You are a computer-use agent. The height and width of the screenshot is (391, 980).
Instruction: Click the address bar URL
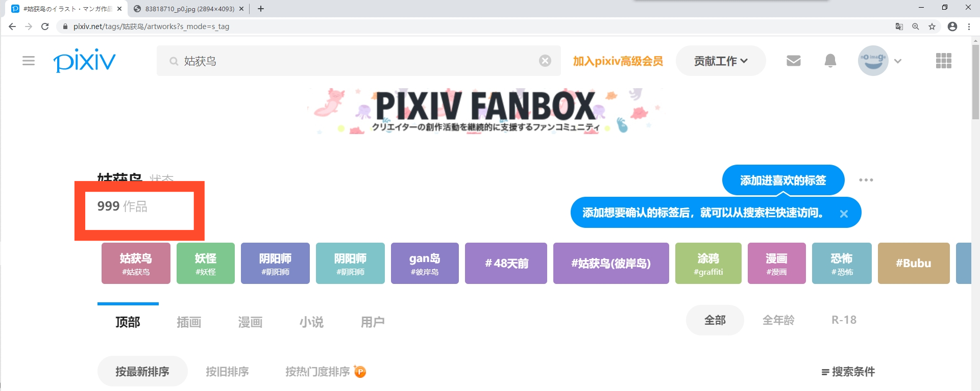[x=151, y=27]
